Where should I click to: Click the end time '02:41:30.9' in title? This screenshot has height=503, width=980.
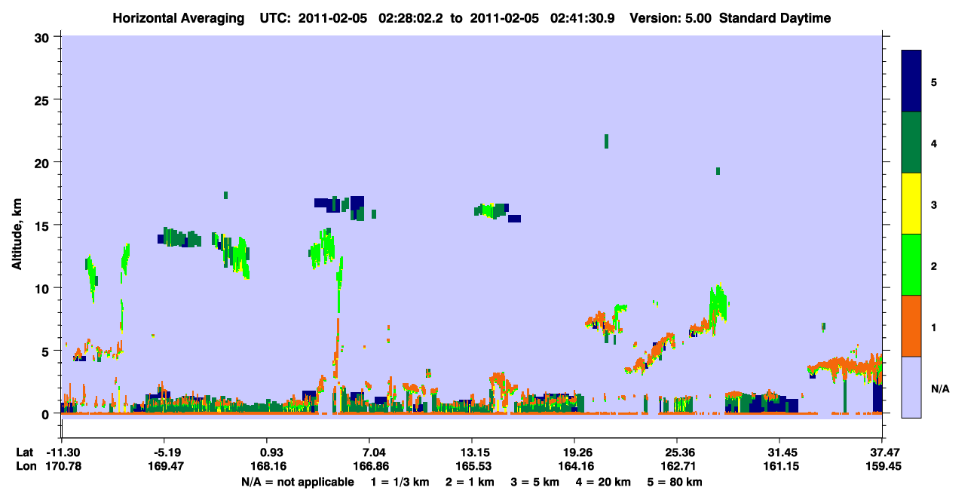click(583, 18)
